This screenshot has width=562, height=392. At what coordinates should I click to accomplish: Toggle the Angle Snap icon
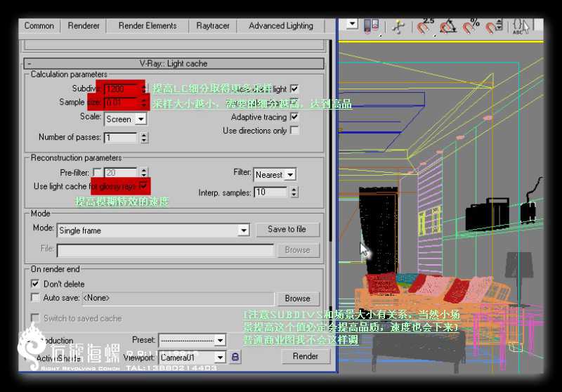click(x=448, y=27)
